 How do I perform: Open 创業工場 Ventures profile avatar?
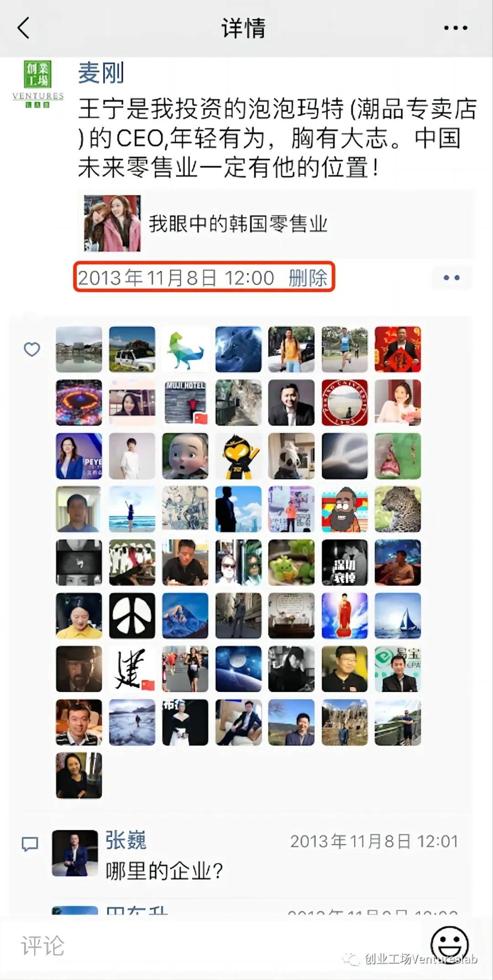click(x=38, y=84)
